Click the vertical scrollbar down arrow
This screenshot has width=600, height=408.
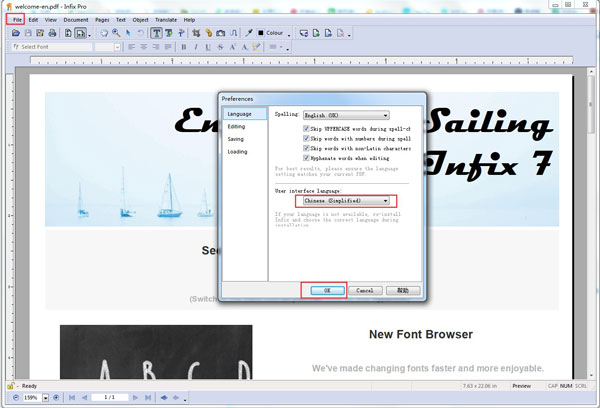coord(591,375)
